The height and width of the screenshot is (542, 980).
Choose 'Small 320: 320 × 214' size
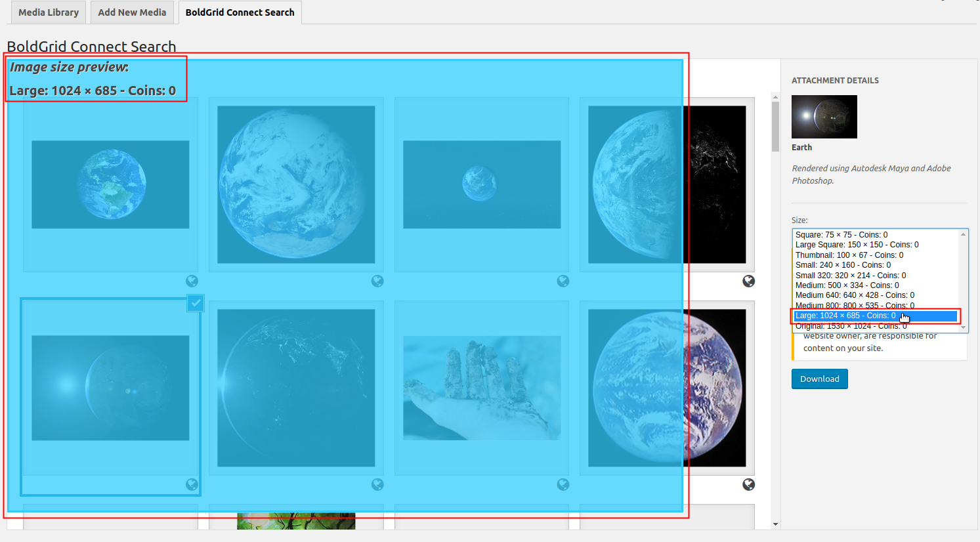pyautogui.click(x=850, y=276)
